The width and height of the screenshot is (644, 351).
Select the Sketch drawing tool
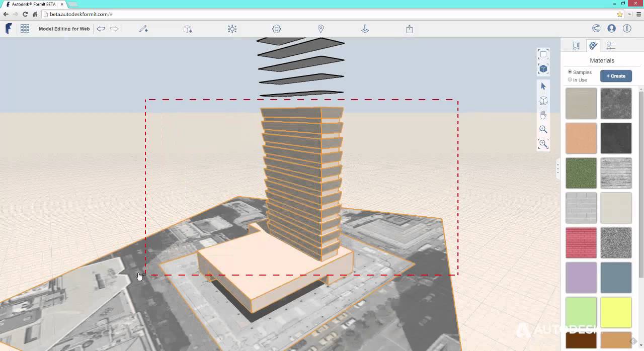[143, 29]
